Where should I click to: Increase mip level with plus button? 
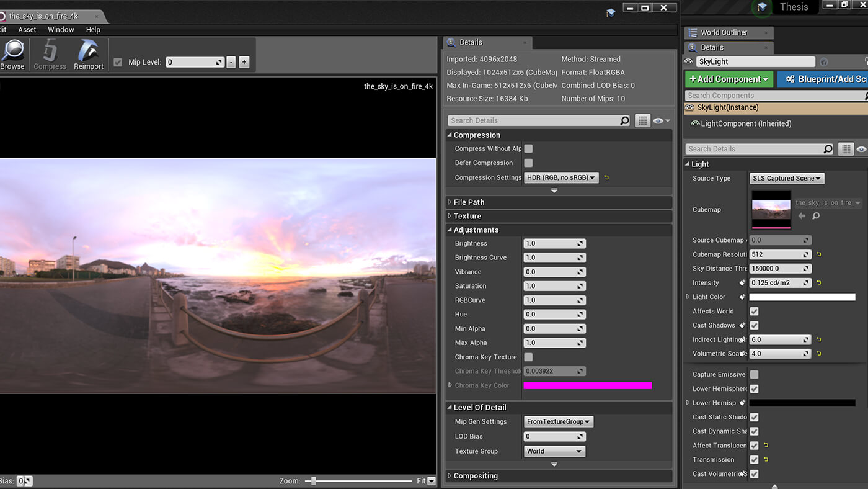(x=244, y=62)
